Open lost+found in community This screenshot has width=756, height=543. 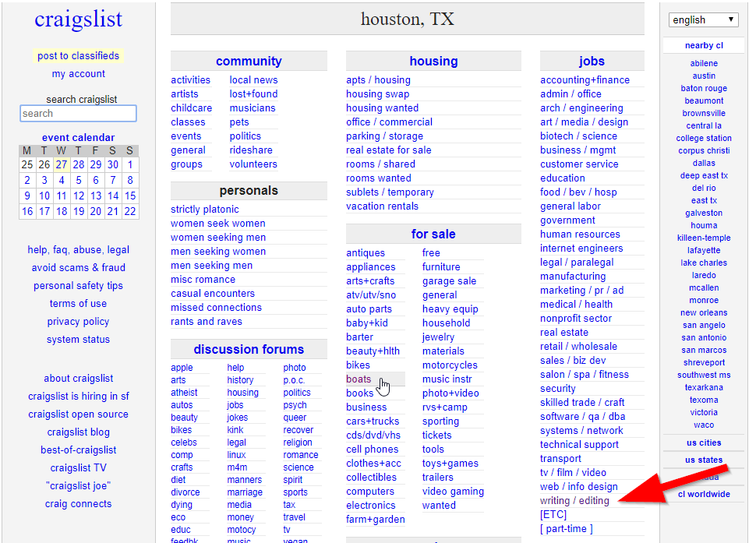coord(253,94)
